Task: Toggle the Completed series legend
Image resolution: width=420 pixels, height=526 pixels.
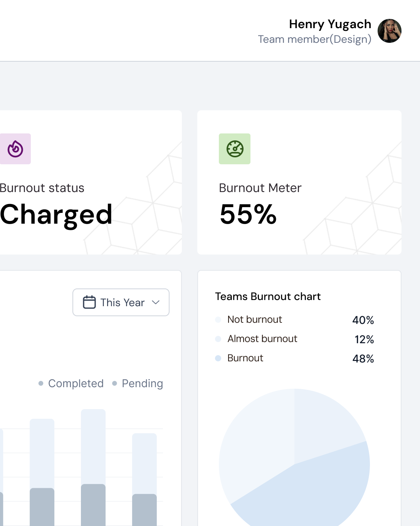Action: point(72,383)
